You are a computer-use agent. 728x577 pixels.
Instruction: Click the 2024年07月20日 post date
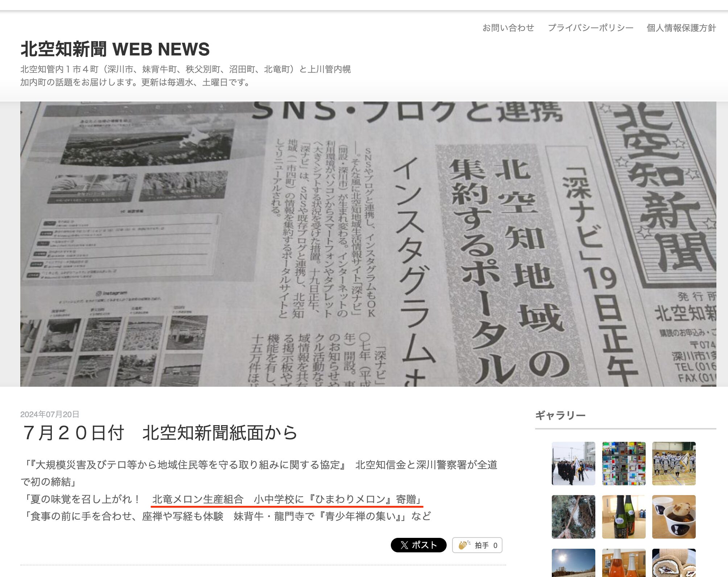[50, 414]
